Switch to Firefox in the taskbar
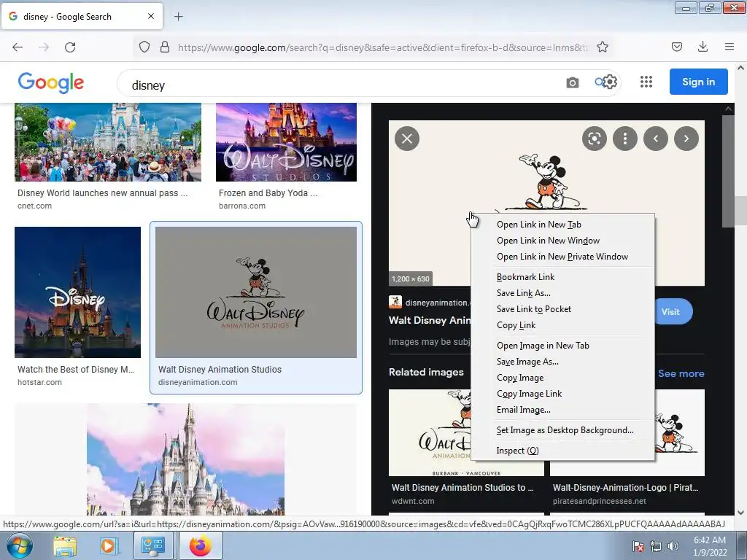The height and width of the screenshot is (560, 747). (x=201, y=545)
